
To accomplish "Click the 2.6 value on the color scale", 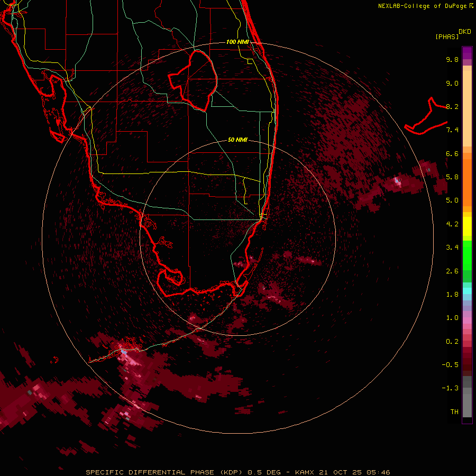I will (x=452, y=271).
